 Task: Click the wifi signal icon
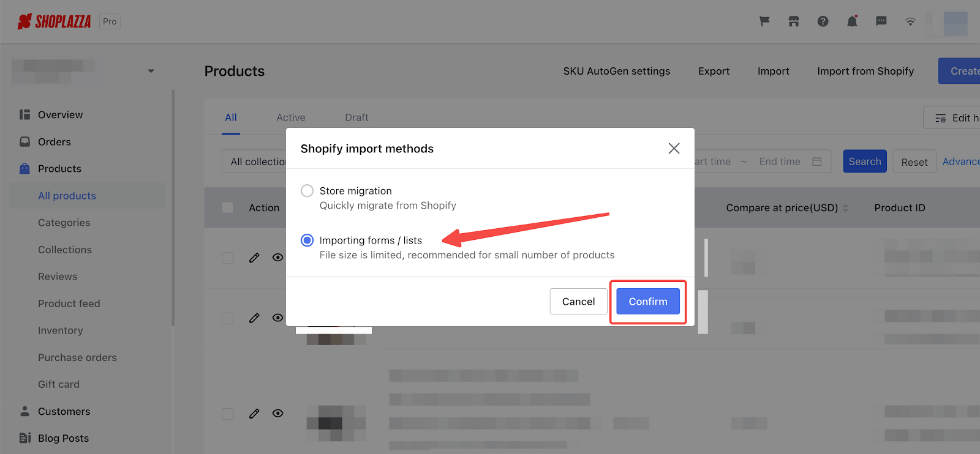911,21
